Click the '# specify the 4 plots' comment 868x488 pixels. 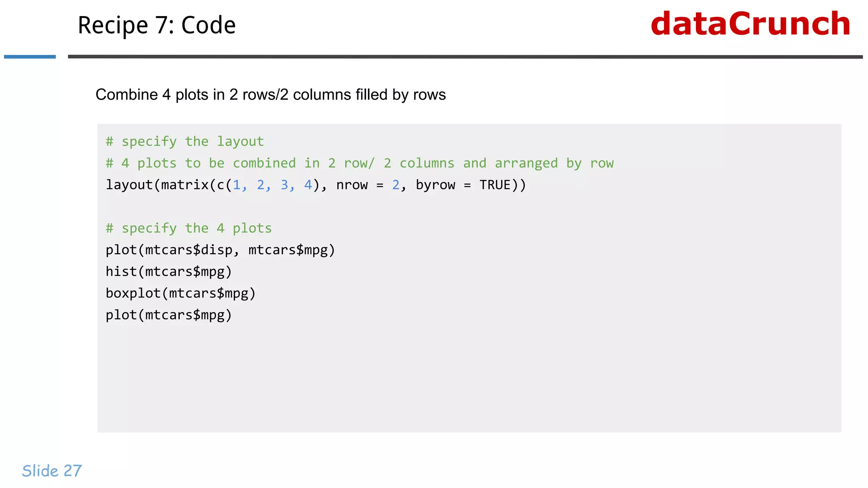(x=189, y=228)
